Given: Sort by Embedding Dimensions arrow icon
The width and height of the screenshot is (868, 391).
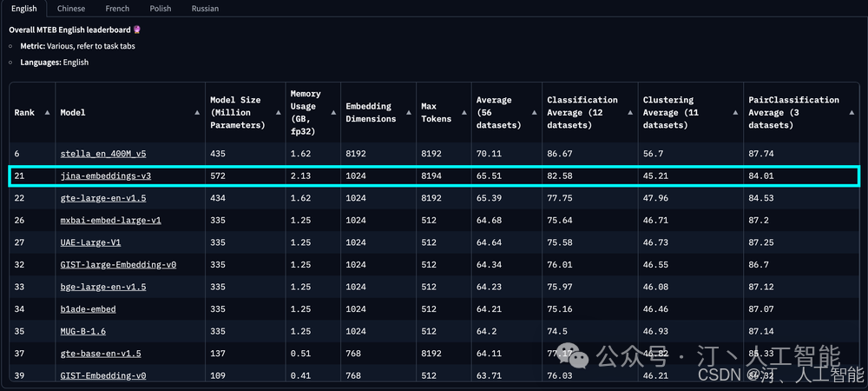Looking at the screenshot, I should coord(409,113).
